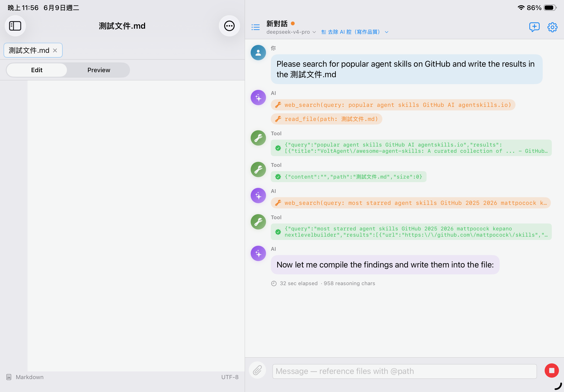Switch to Preview mode
This screenshot has width=564, height=392.
point(99,70)
